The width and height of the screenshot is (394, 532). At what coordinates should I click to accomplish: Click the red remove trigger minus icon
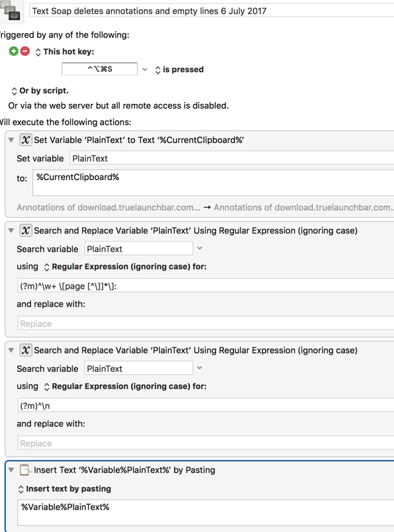click(x=25, y=51)
